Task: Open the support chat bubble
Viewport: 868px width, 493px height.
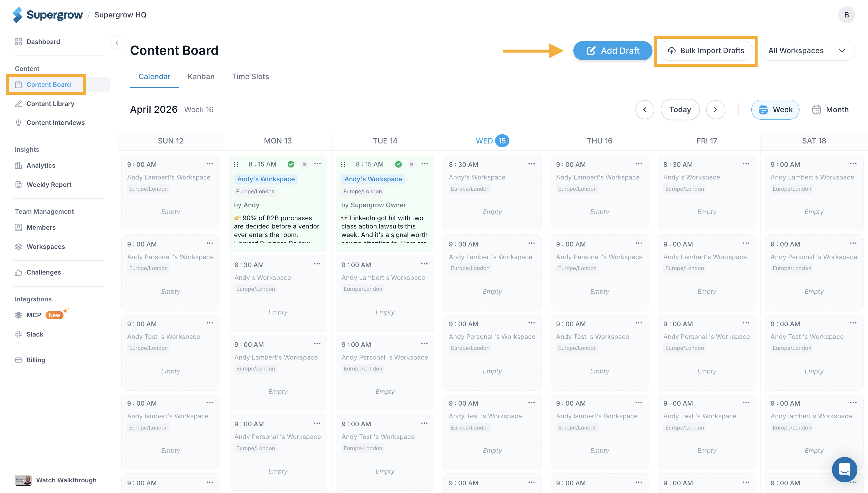Action: pyautogui.click(x=845, y=470)
